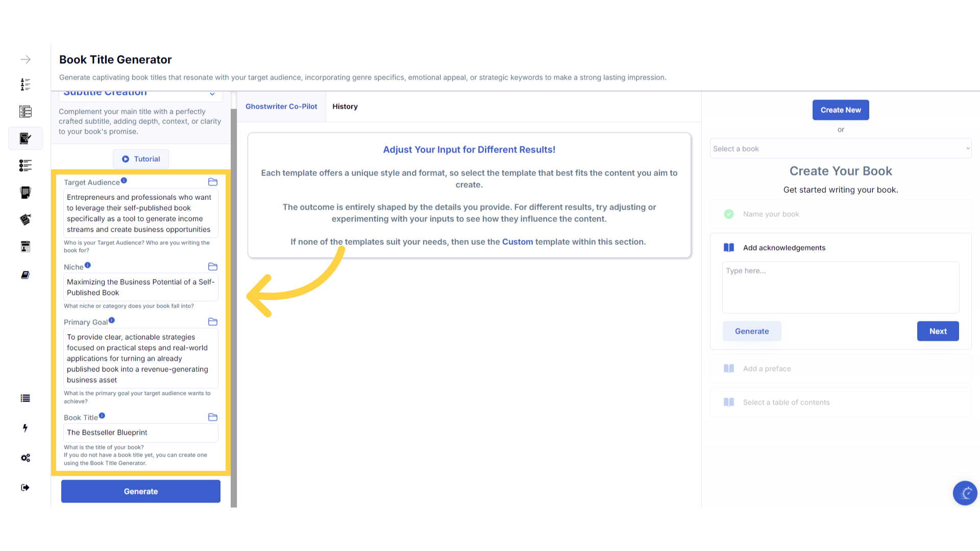The image size is (980, 551).
Task: Open the settings gears sidebar icon
Action: [25, 458]
